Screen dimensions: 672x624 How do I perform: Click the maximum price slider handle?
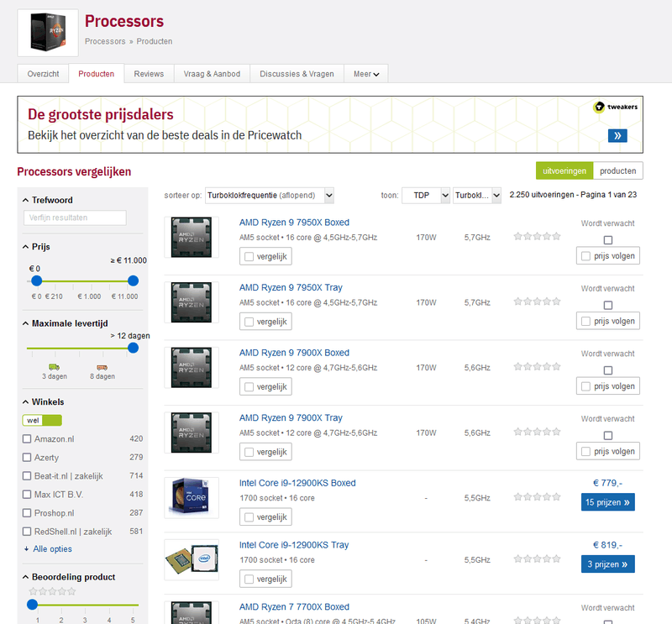[134, 281]
